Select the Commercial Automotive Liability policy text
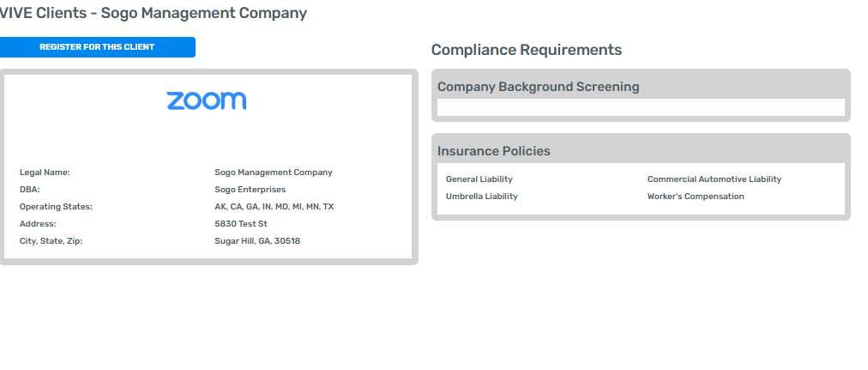868x370 pixels. point(714,179)
